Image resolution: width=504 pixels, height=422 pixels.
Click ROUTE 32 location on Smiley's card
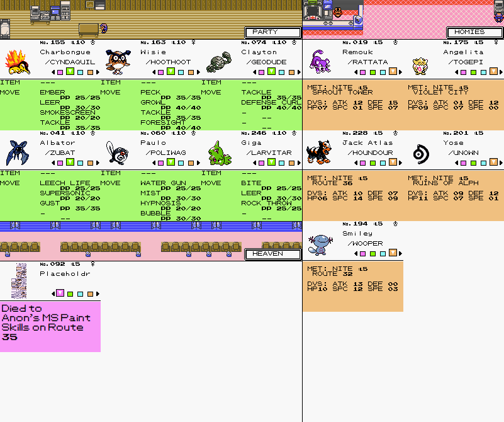[x=332, y=274]
